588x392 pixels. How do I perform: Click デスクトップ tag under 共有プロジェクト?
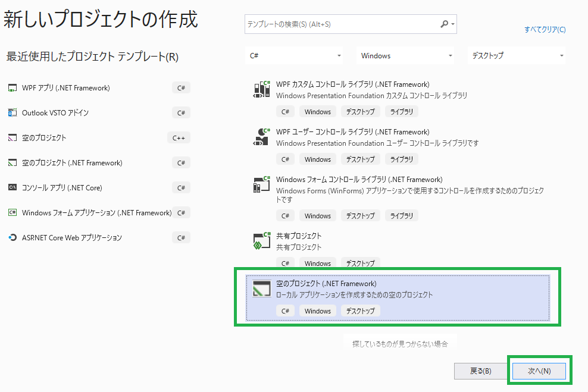361,263
